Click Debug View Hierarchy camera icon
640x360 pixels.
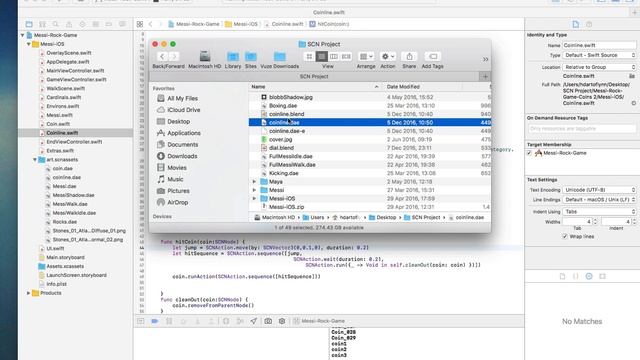coord(268,321)
